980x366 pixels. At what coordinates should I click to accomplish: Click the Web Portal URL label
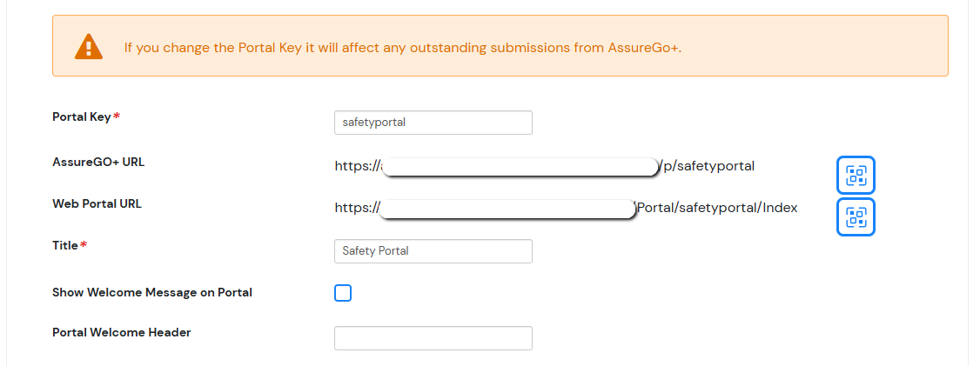coord(97,204)
